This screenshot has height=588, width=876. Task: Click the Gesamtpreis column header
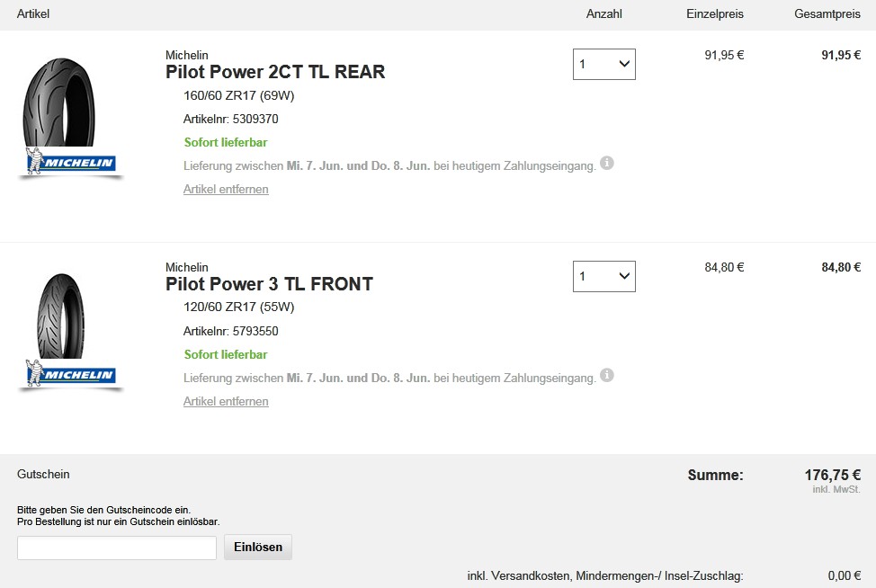827,13
